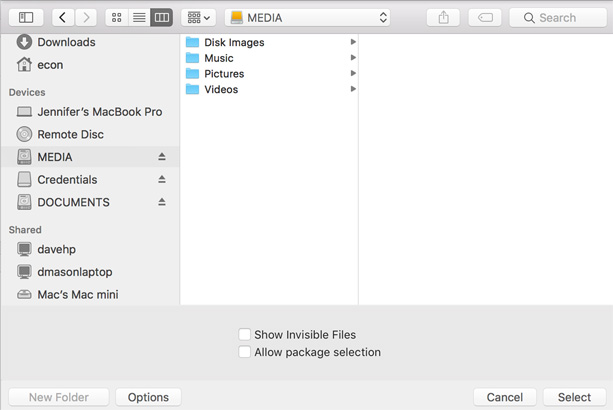The width and height of the screenshot is (613, 410).
Task: Expand the Pictures folder arrow
Action: point(353,73)
